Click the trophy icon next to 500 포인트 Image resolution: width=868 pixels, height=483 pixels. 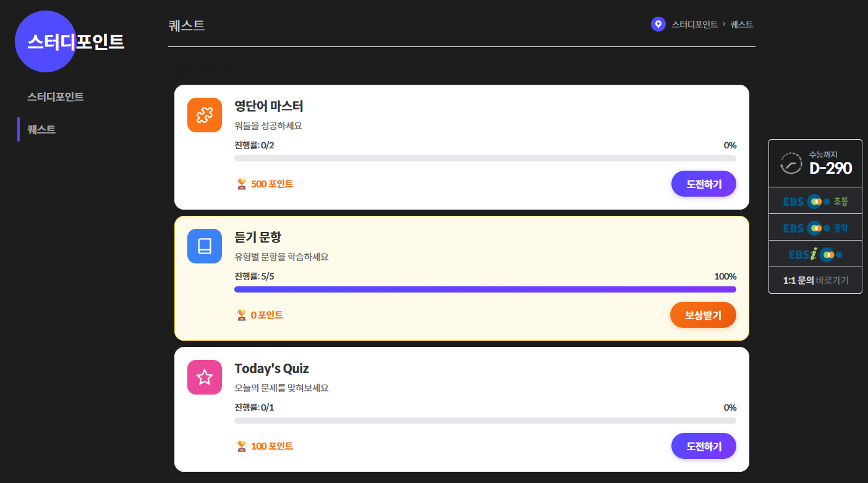coord(242,184)
